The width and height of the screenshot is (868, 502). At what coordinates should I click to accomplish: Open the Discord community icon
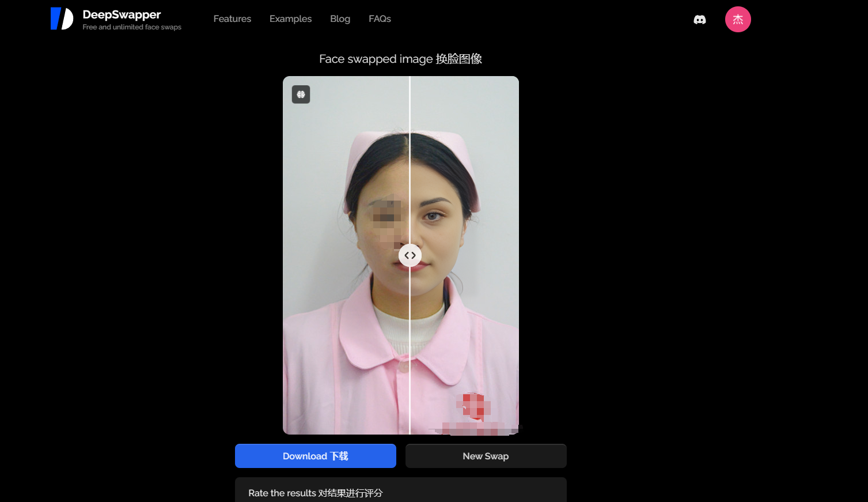pyautogui.click(x=700, y=20)
